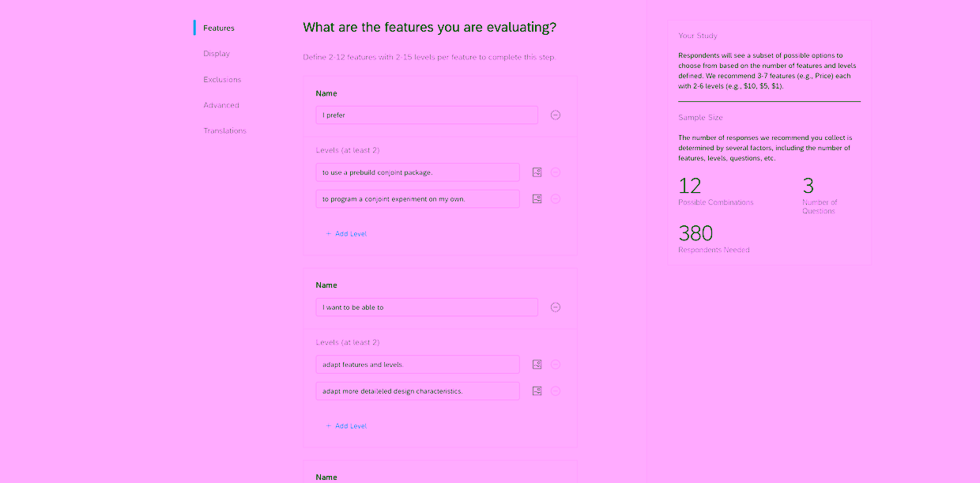This screenshot has width=980, height=483.
Task: Open the Advanced settings section
Action: pyautogui.click(x=221, y=105)
